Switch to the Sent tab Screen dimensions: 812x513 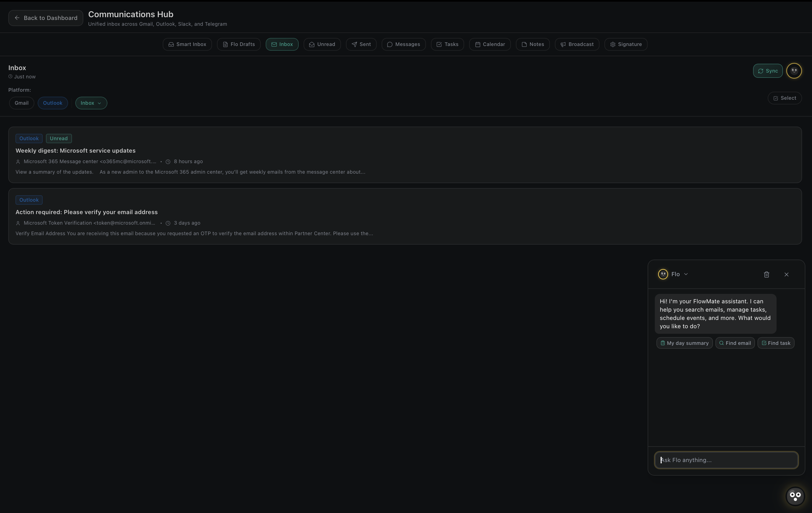pyautogui.click(x=361, y=44)
